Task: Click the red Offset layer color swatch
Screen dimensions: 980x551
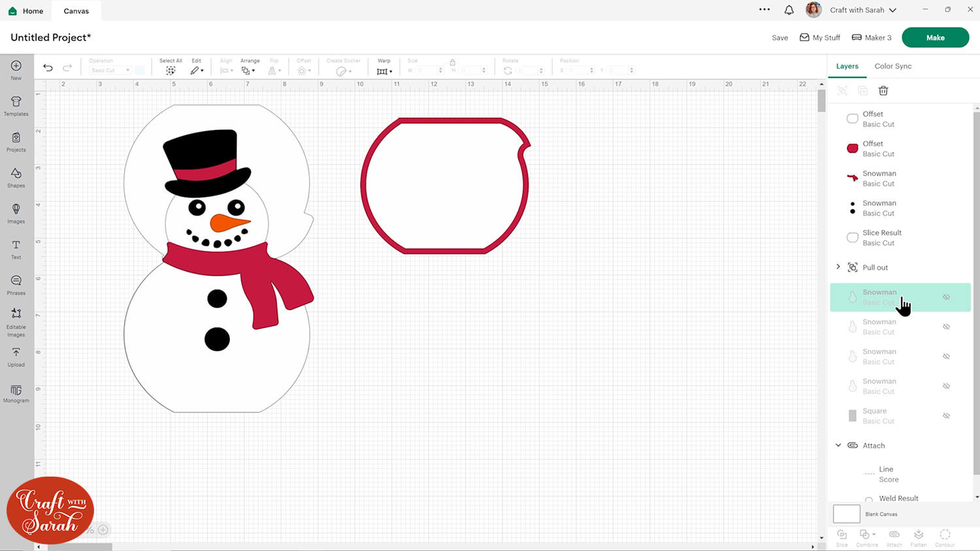Action: [x=853, y=149]
